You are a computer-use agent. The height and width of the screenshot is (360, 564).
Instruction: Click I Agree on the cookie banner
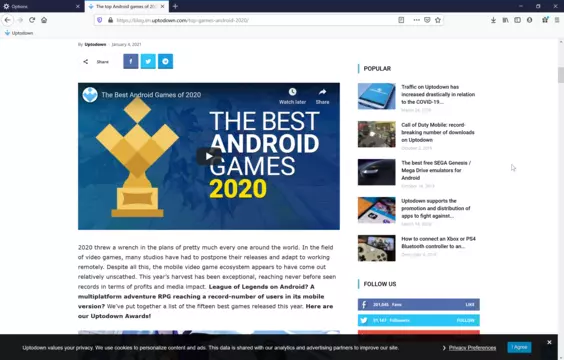tap(519, 347)
